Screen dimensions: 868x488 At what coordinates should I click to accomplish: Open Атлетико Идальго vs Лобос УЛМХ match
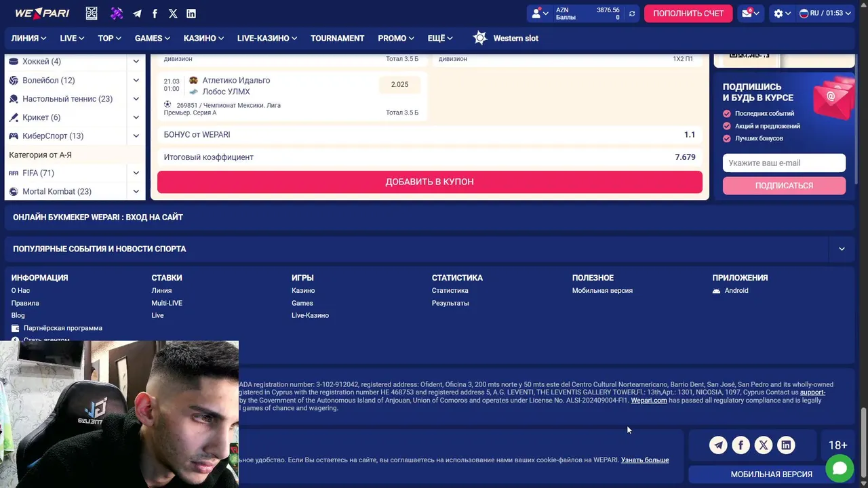[x=236, y=86]
